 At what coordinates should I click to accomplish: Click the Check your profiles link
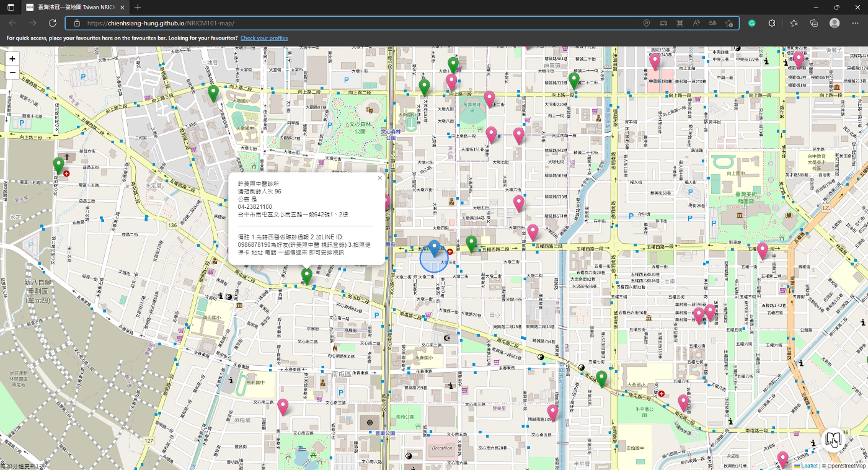(264, 38)
